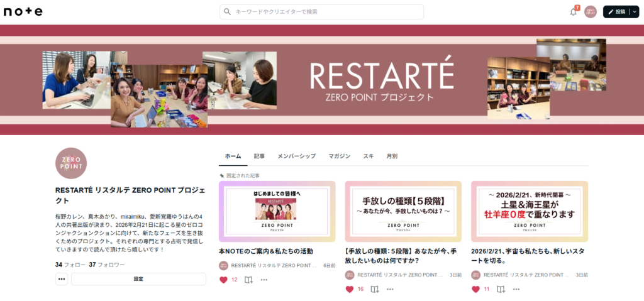Click author avatar under 2026/2/21 article

[x=475, y=275]
